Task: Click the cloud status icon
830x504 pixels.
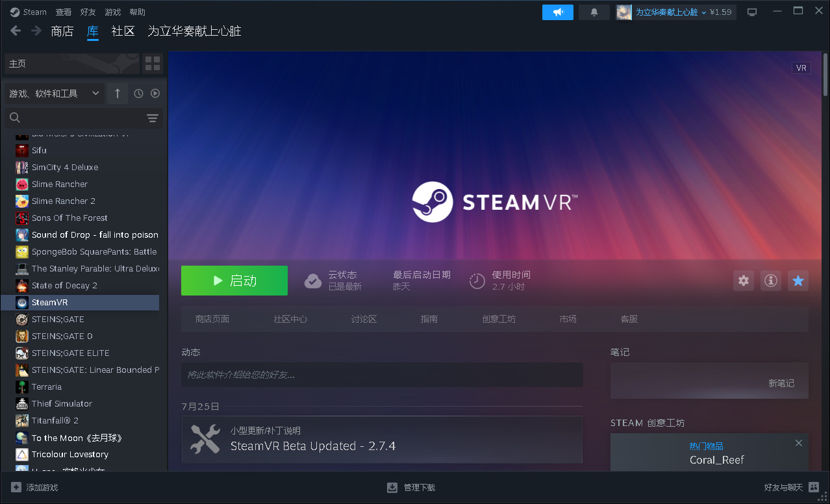Action: 313,281
